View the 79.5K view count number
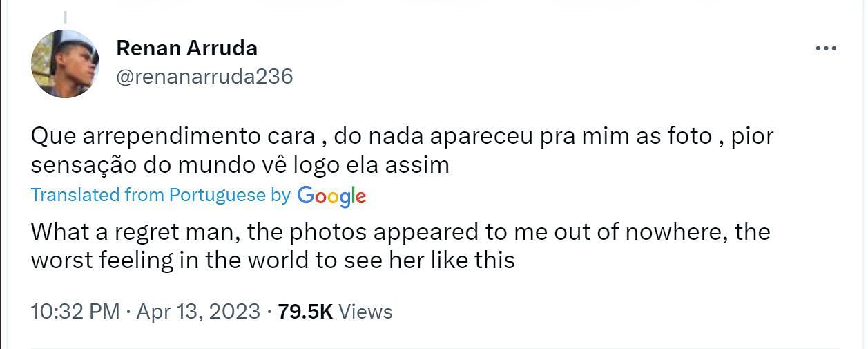This screenshot has height=349, width=868. tap(305, 312)
